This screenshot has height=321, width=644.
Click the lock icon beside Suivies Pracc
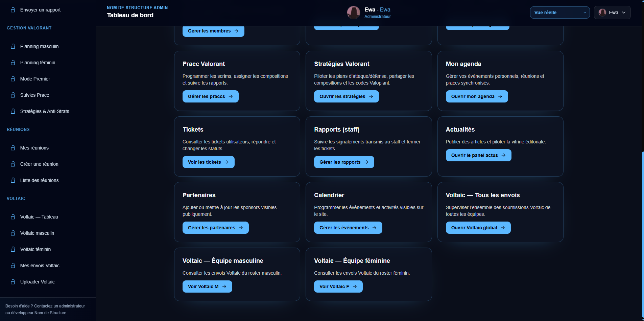(13, 95)
